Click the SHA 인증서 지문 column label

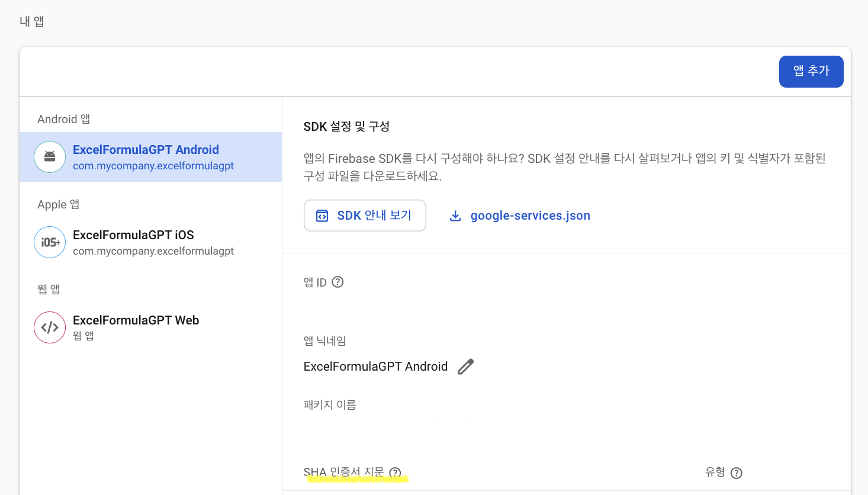[344, 472]
